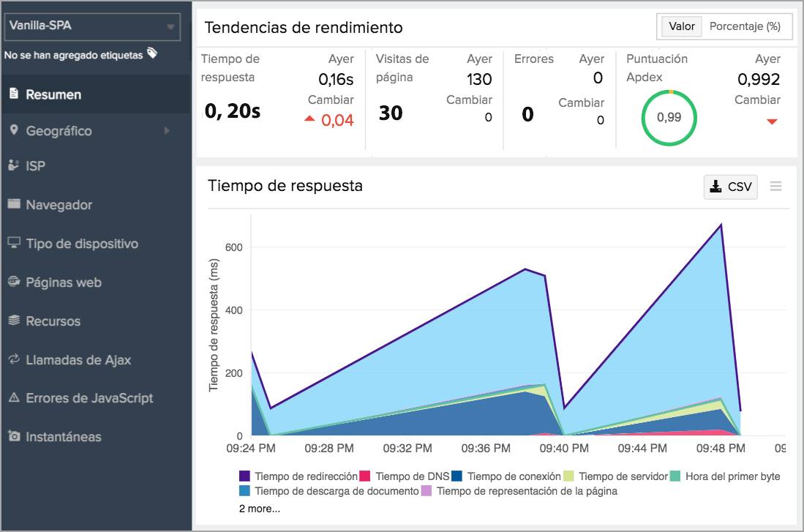
Task: Click the download icon on the CSV button
Action: click(715, 186)
